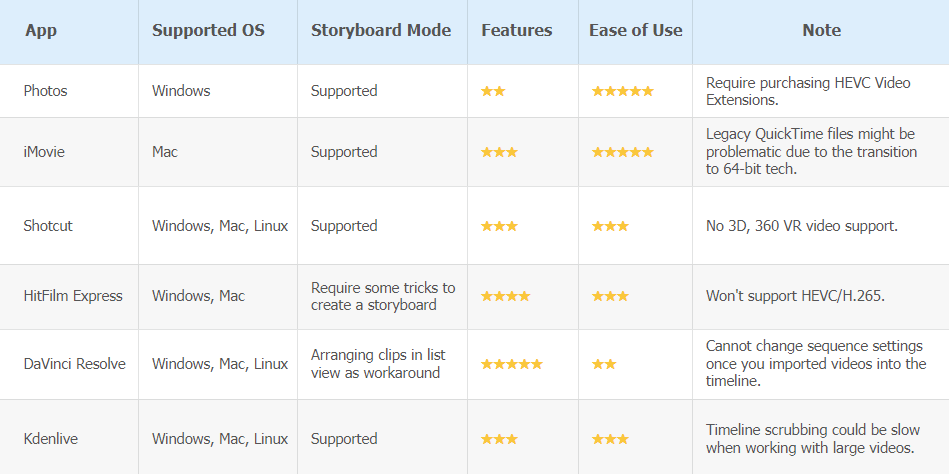
Task: Click DaVinci Resolve's five-star Features rating
Action: pos(511,364)
